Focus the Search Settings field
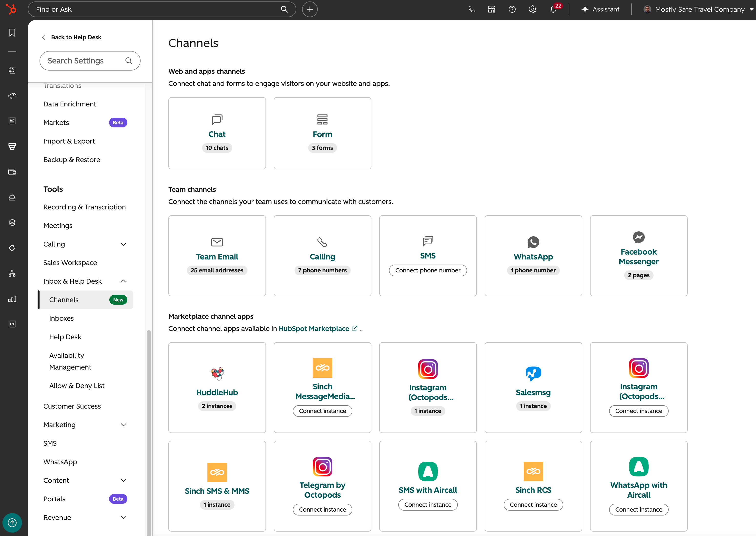This screenshot has height=536, width=756. click(x=90, y=61)
